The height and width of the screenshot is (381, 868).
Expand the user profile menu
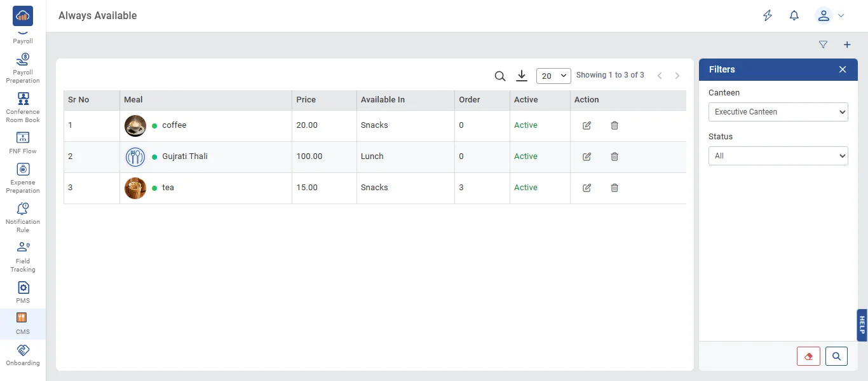click(x=831, y=16)
